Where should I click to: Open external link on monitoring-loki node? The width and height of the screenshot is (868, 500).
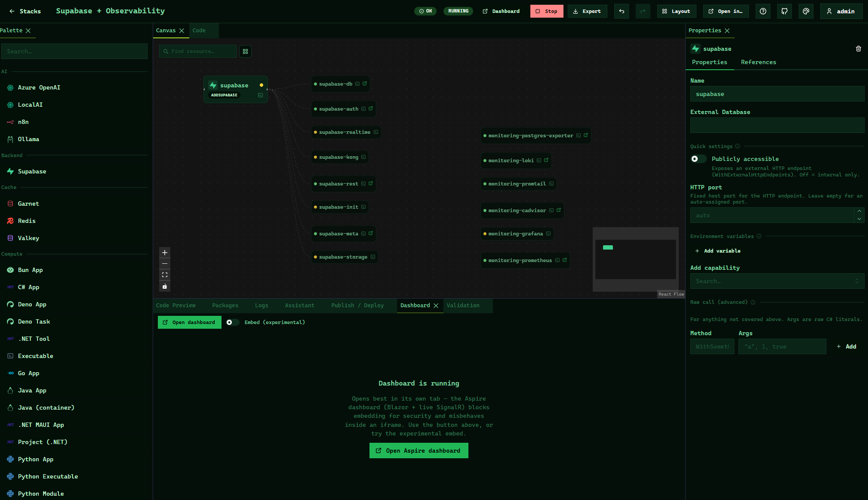coord(546,160)
